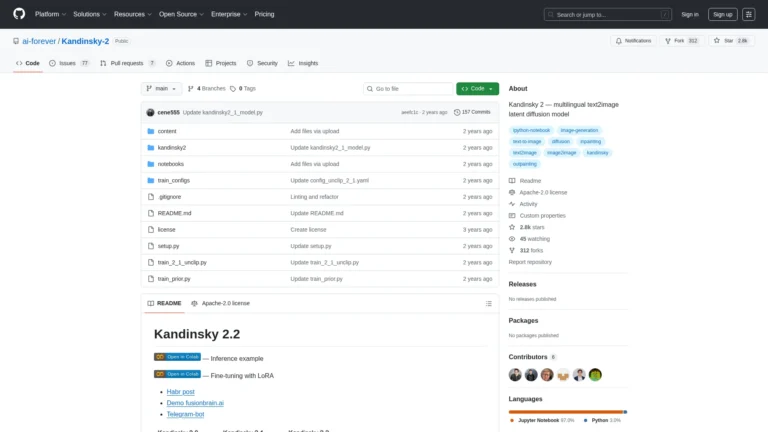This screenshot has width=768, height=432.
Task: Open the Solutions navigation menu
Action: point(90,14)
